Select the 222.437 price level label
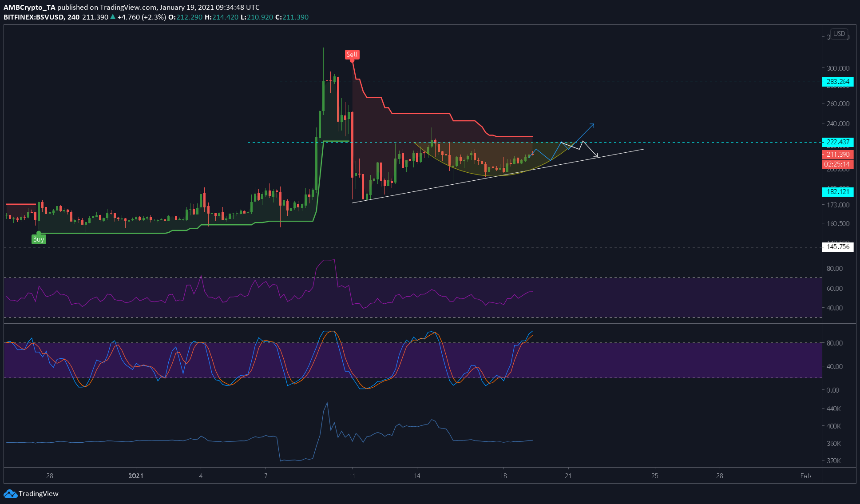Screen dimensions: 860x504 [838, 142]
